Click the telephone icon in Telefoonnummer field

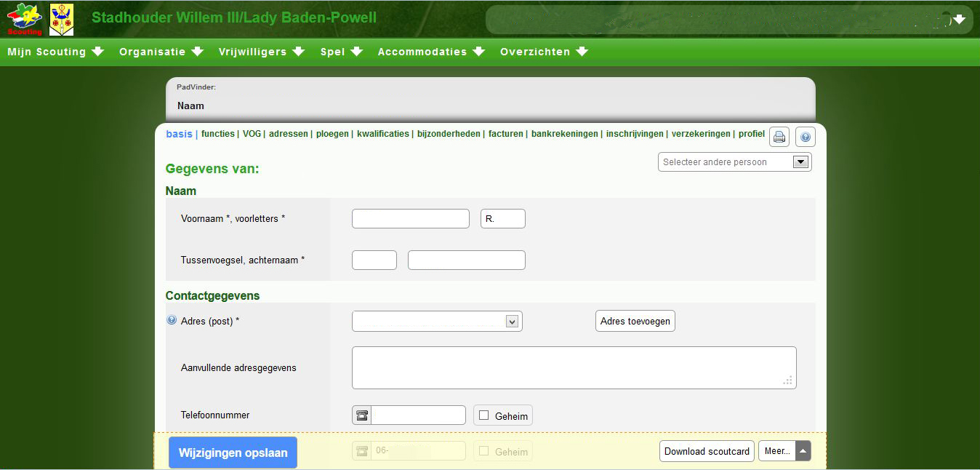click(x=361, y=415)
